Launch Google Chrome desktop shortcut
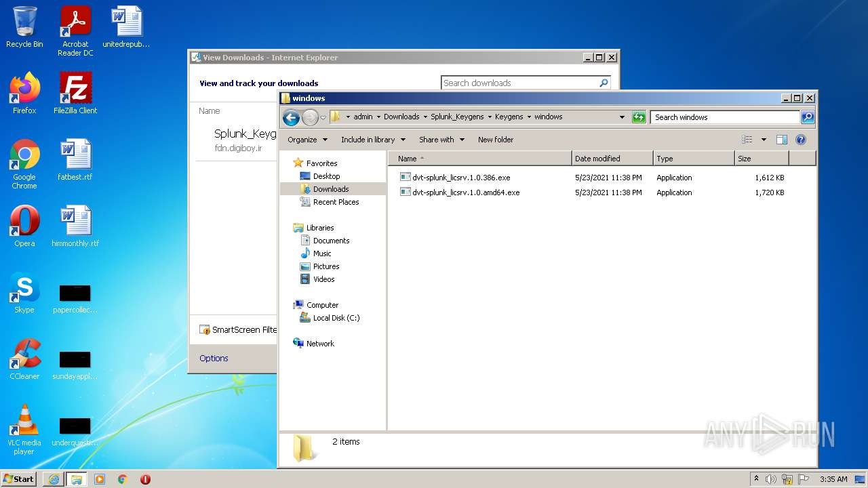 24,164
